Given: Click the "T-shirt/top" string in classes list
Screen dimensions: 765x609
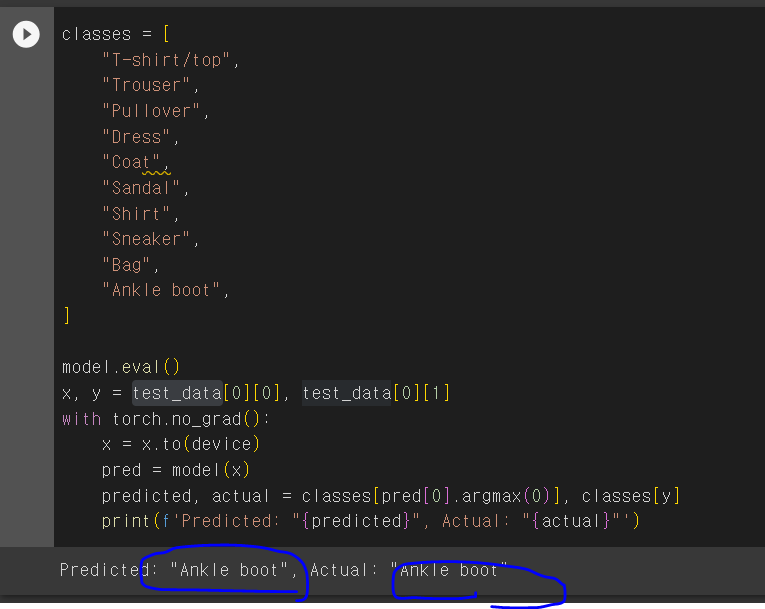Looking at the screenshot, I should [166, 60].
